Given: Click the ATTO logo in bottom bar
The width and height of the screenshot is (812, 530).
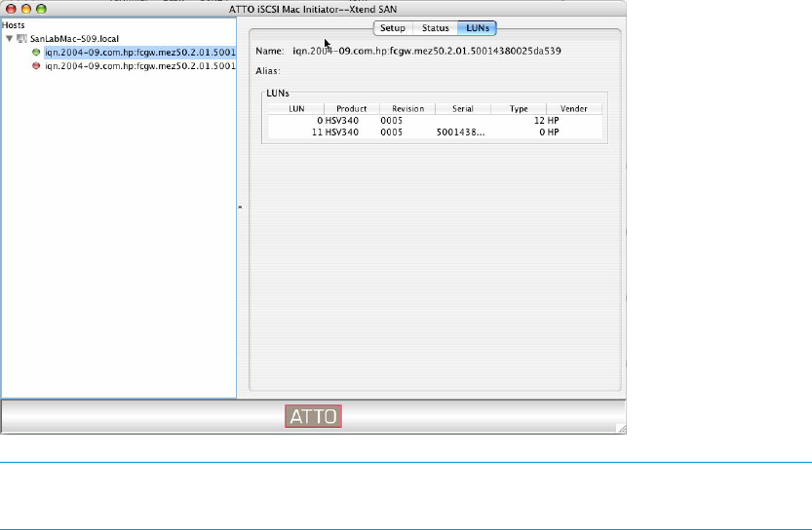Looking at the screenshot, I should [313, 416].
